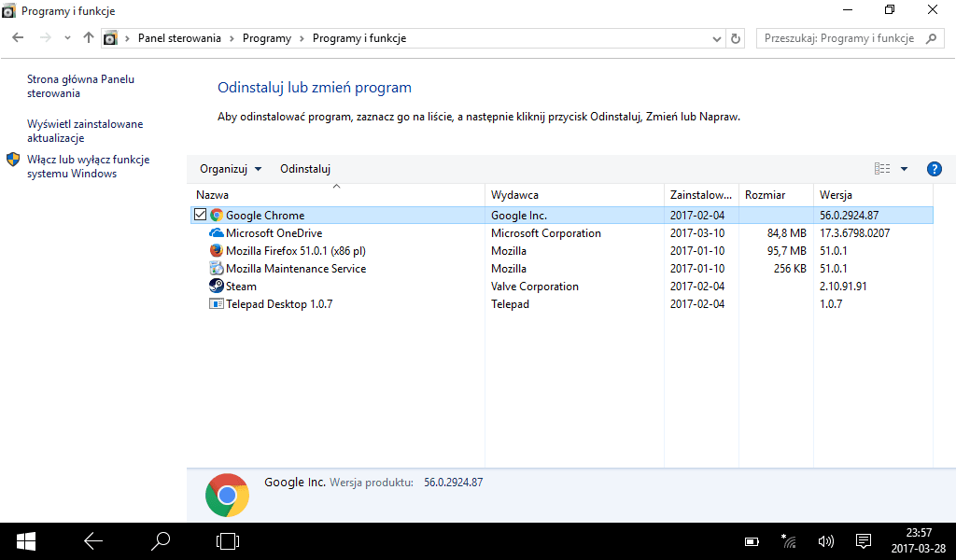Image resolution: width=956 pixels, height=560 pixels.
Task: Sort by the Rozmiar column header
Action: click(x=776, y=195)
